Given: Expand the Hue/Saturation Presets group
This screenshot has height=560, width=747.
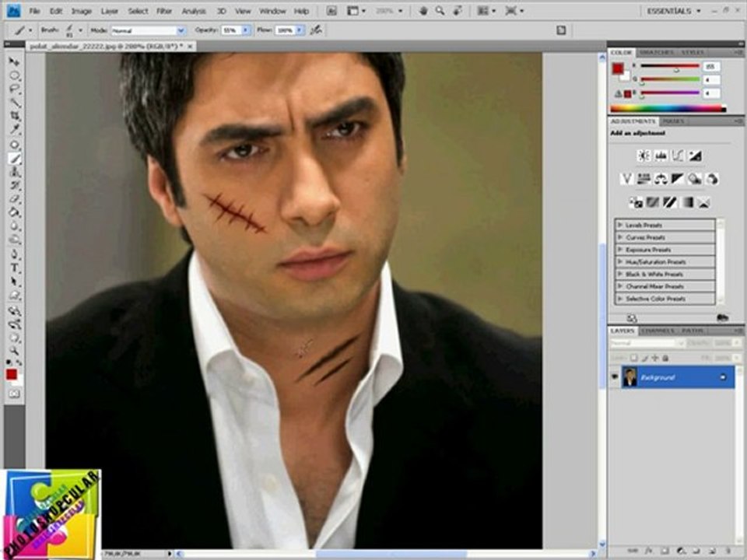Looking at the screenshot, I should pyautogui.click(x=620, y=262).
